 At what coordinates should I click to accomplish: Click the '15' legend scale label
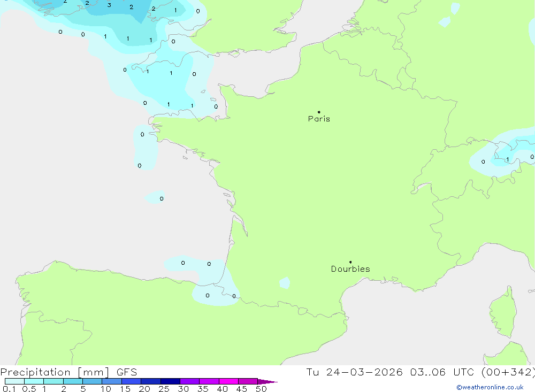pyautogui.click(x=125, y=389)
